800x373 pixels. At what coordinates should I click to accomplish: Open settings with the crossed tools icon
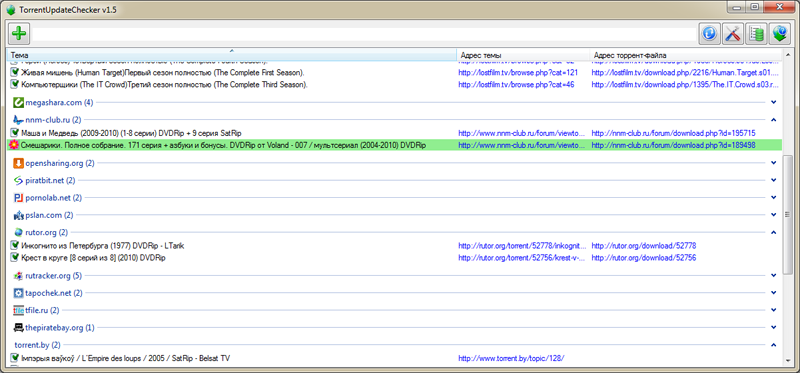732,34
